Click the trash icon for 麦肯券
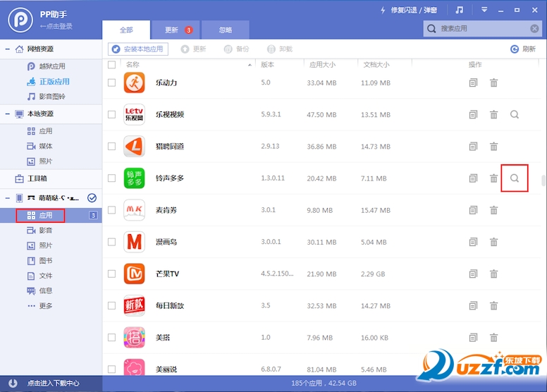 [493, 210]
